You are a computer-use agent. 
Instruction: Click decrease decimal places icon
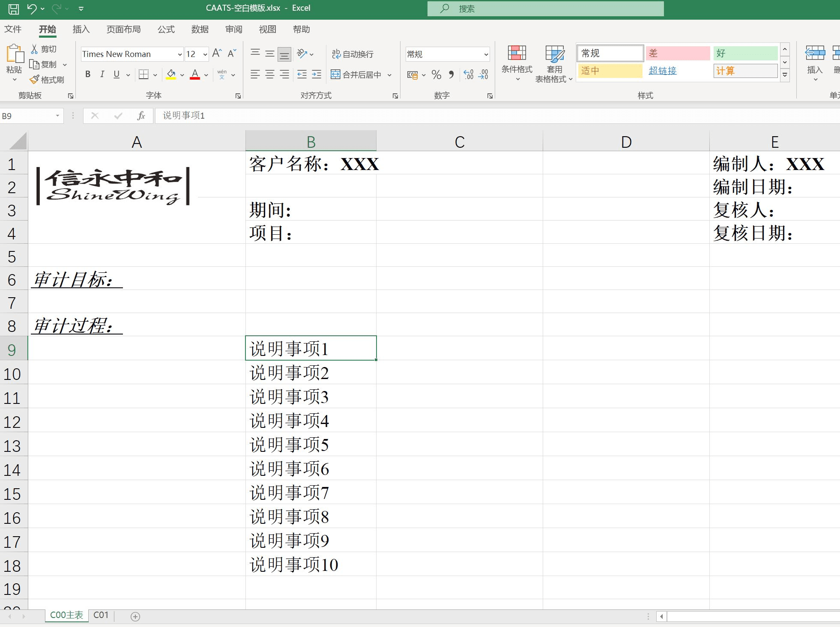point(484,75)
